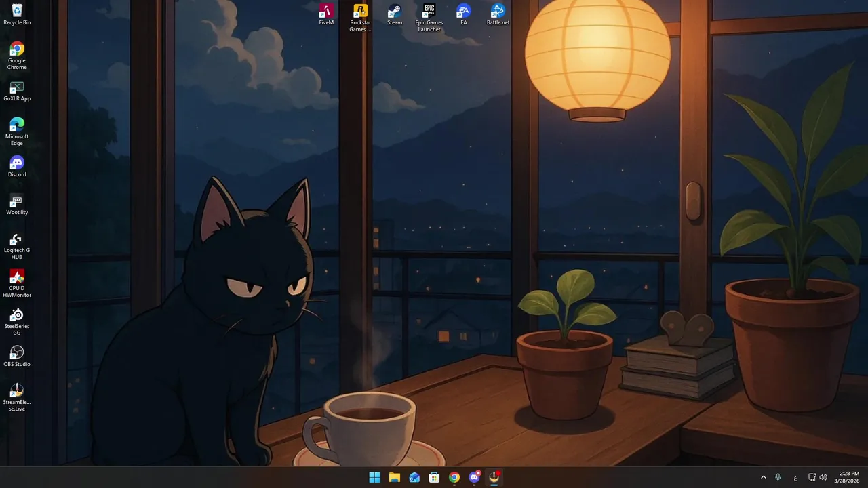The image size is (868, 488).
Task: Open Outlook mail from the taskbar
Action: coord(414,477)
